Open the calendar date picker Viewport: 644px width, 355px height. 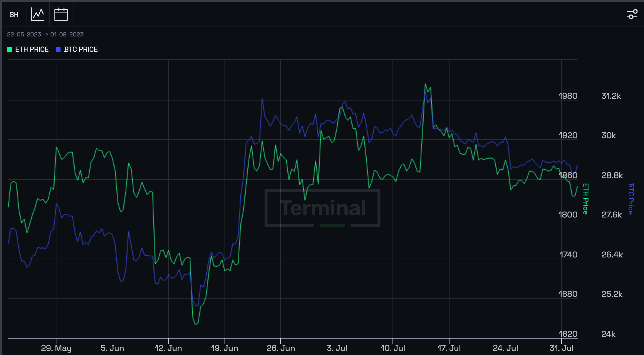61,14
